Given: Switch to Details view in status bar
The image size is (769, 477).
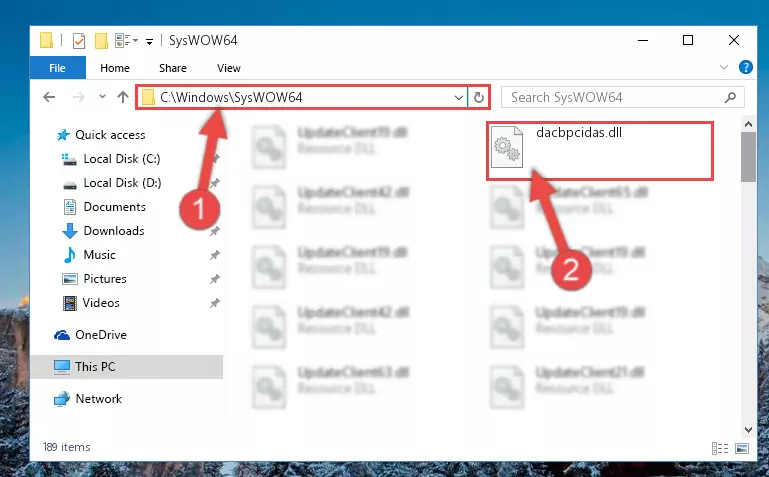Looking at the screenshot, I should [x=719, y=448].
